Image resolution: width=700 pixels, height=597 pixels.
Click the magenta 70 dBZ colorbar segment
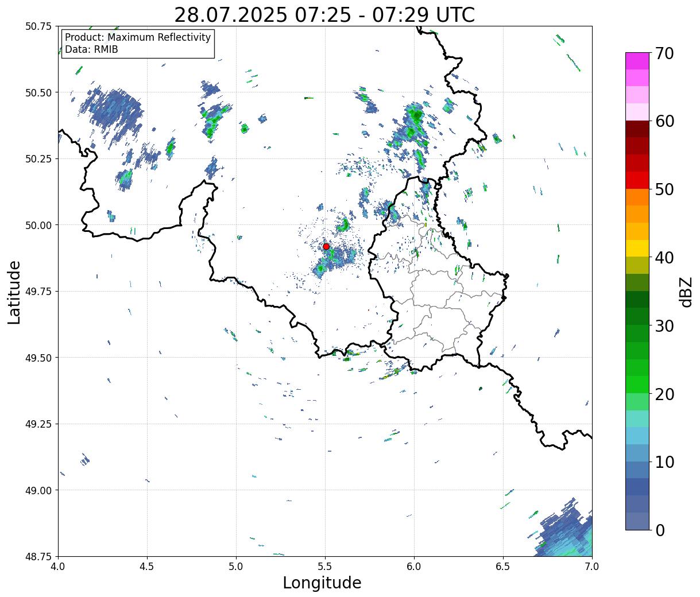coord(637,61)
